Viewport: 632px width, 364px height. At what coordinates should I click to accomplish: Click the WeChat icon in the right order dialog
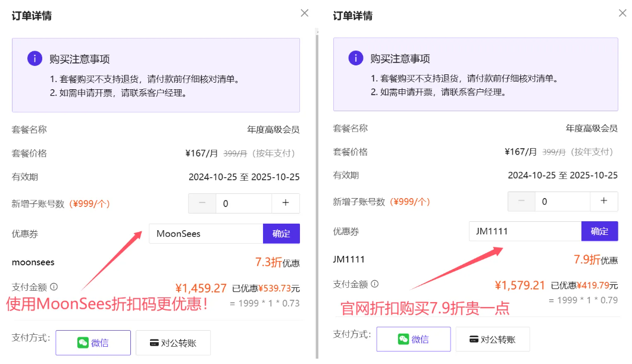[403, 338]
